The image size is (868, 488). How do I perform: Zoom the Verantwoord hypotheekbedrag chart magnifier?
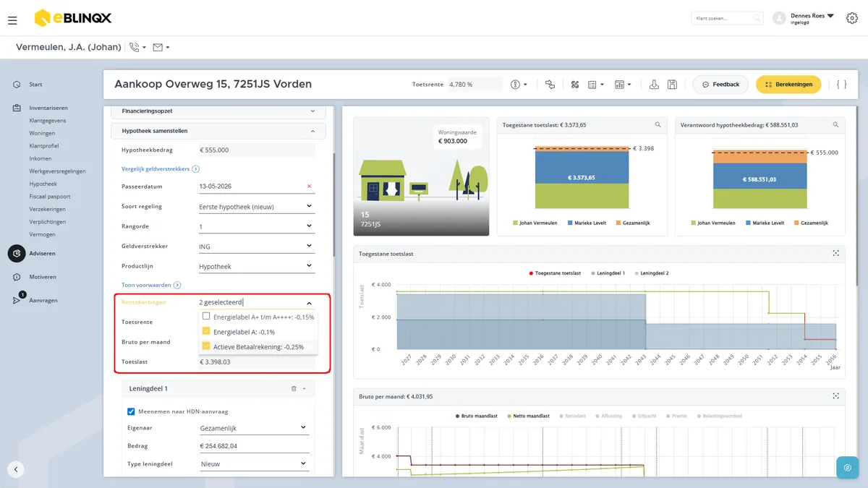point(835,125)
